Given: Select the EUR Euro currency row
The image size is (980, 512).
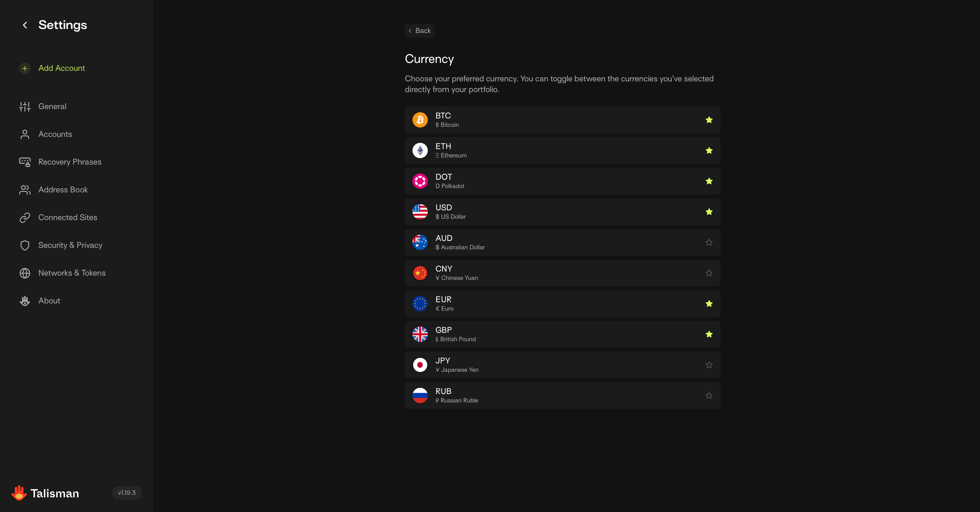Looking at the screenshot, I should point(562,304).
